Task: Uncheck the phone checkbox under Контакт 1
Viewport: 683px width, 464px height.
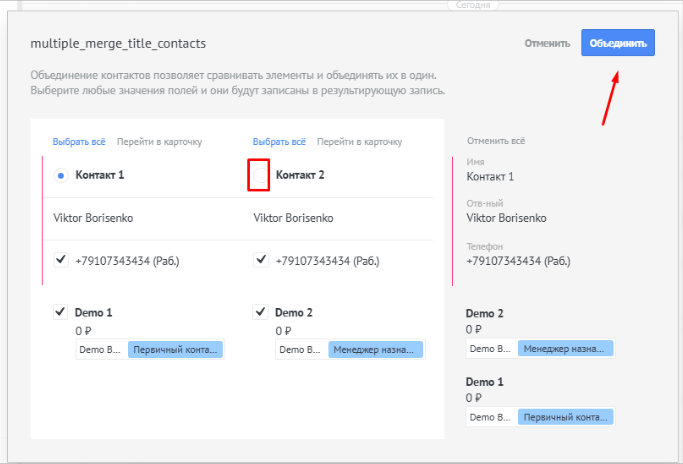Action: point(61,260)
